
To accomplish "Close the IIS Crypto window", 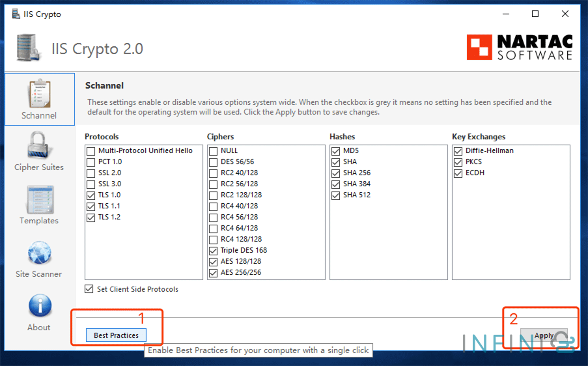I will point(565,14).
